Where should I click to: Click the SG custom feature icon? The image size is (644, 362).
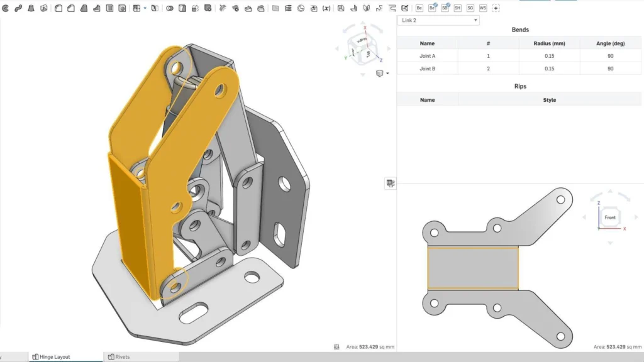tap(470, 8)
